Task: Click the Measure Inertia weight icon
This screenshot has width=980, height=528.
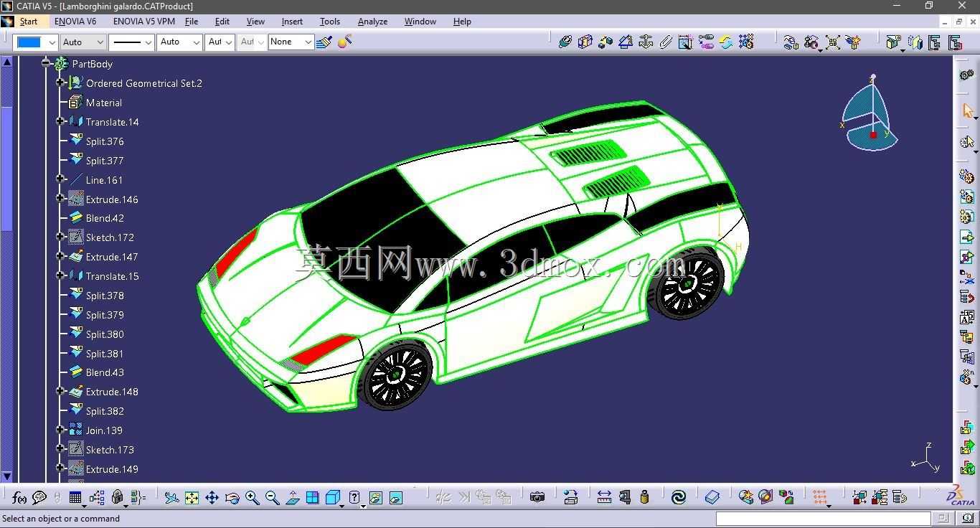Action: [x=644, y=497]
